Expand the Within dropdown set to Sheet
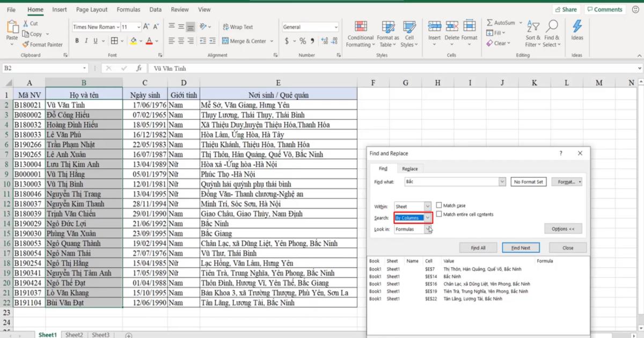Image resolution: width=644 pixels, height=338 pixels. pyautogui.click(x=427, y=207)
